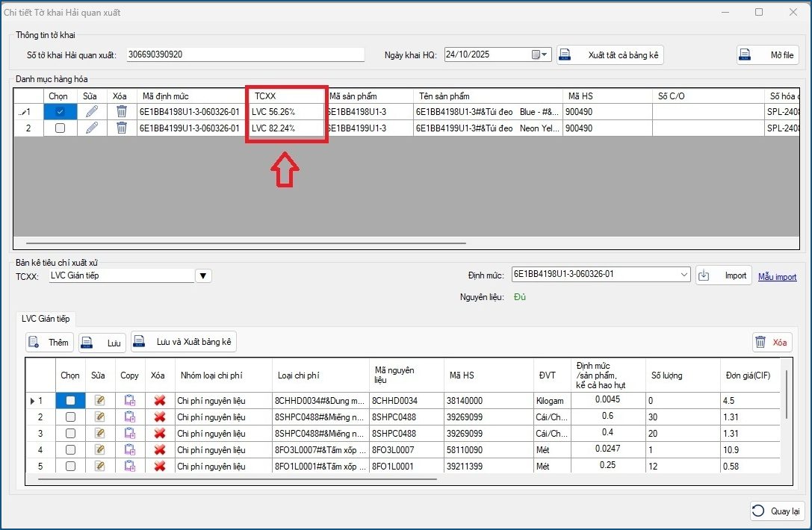The width and height of the screenshot is (812, 530).
Task: Click the trash delete icon in goods row 2
Action: (121, 128)
